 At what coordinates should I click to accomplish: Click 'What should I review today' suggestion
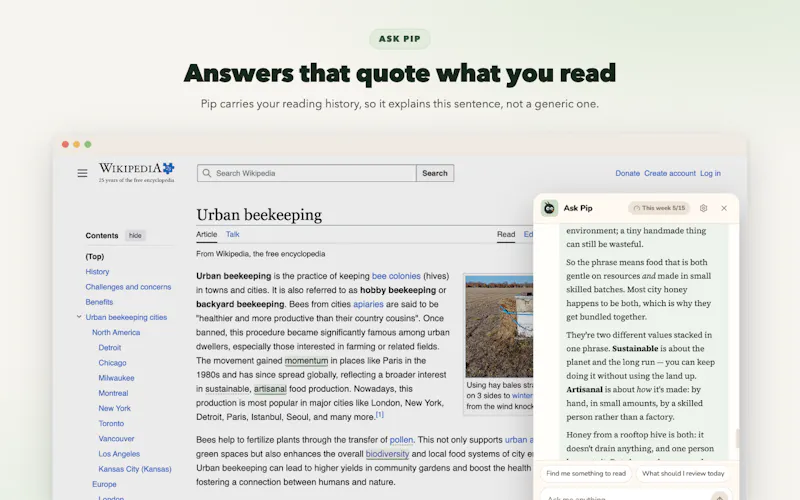[683, 473]
